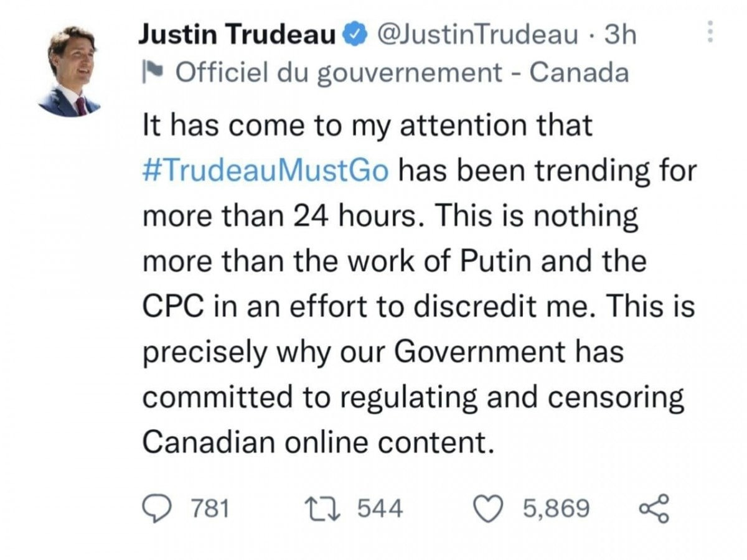Click the 781 replies count
The width and height of the screenshot is (747, 560).
click(x=209, y=509)
